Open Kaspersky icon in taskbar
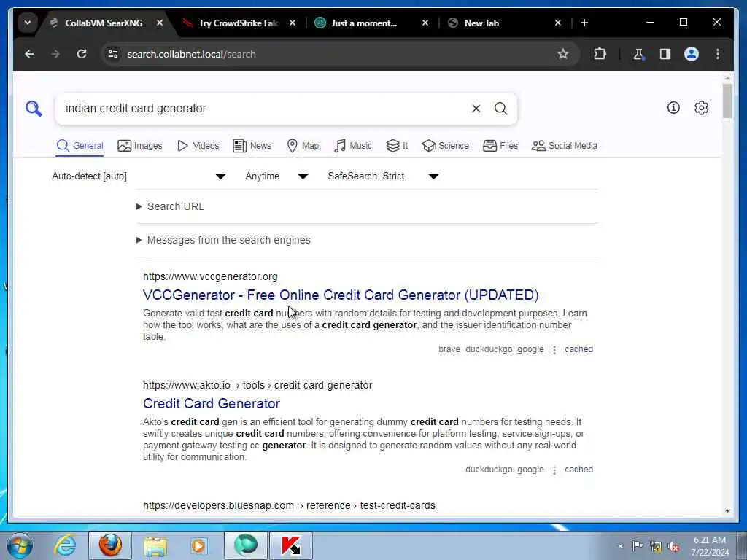This screenshot has width=747, height=560. (x=291, y=545)
